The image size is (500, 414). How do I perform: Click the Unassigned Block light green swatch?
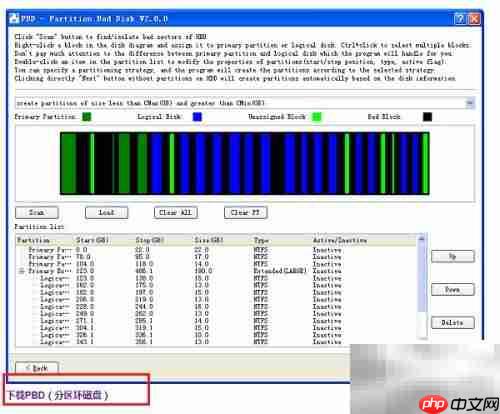[x=317, y=117]
